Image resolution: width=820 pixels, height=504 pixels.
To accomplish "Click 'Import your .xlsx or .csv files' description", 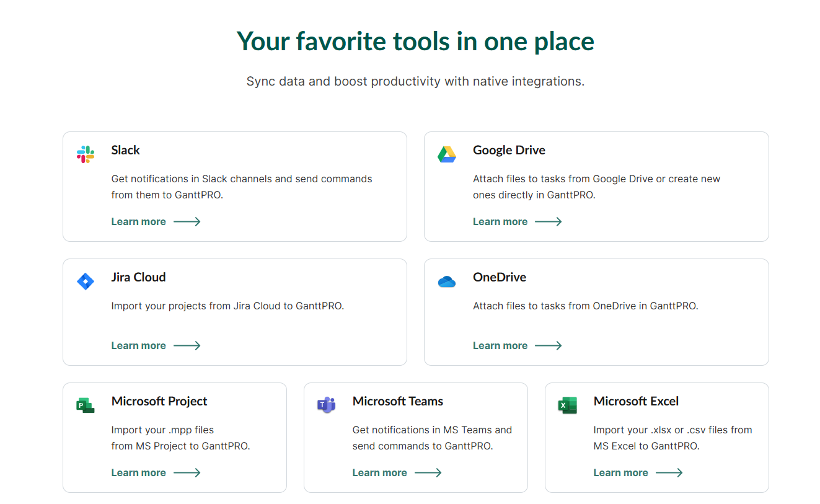I will point(673,438).
